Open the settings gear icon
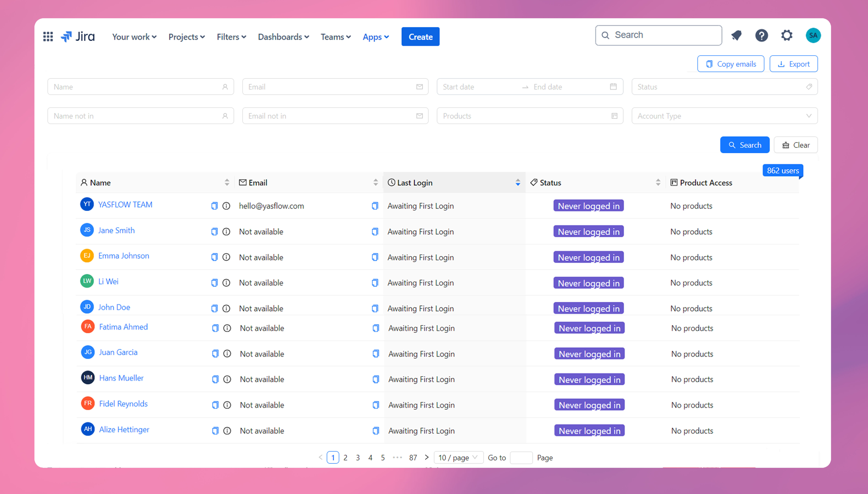868x494 pixels. point(787,35)
